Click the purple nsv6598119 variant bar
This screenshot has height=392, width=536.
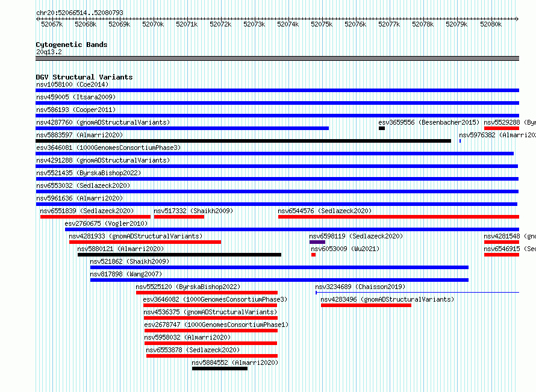(317, 242)
